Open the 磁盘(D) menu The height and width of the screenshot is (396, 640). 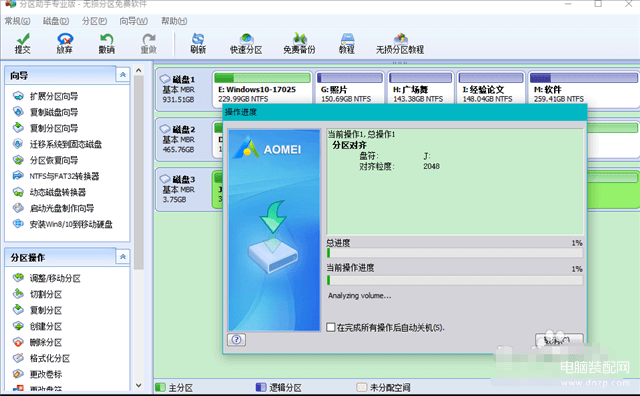(x=56, y=21)
